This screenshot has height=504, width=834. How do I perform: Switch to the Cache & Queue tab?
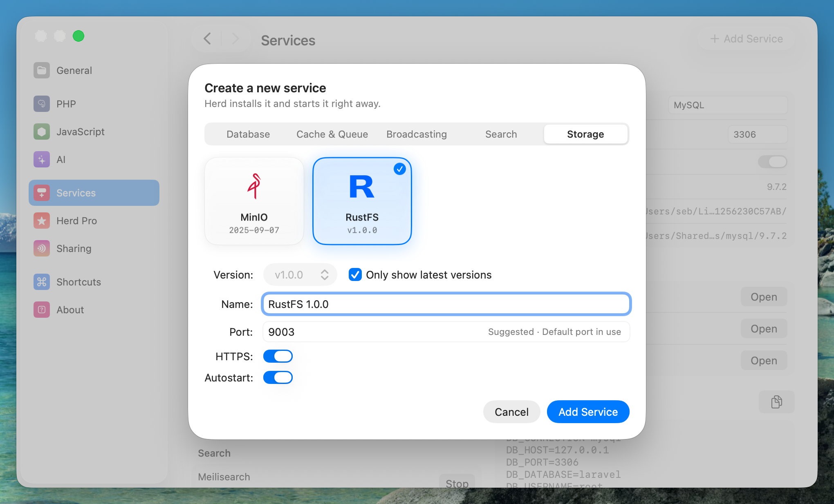coord(332,134)
